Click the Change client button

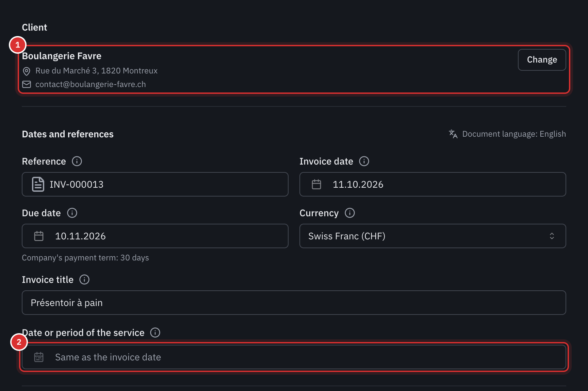pyautogui.click(x=542, y=60)
